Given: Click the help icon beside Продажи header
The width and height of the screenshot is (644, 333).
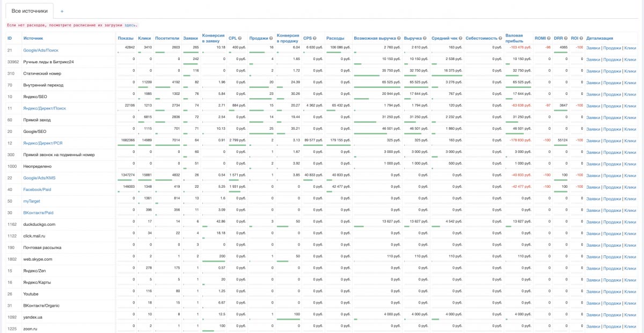Looking at the screenshot, I should coord(271,39).
